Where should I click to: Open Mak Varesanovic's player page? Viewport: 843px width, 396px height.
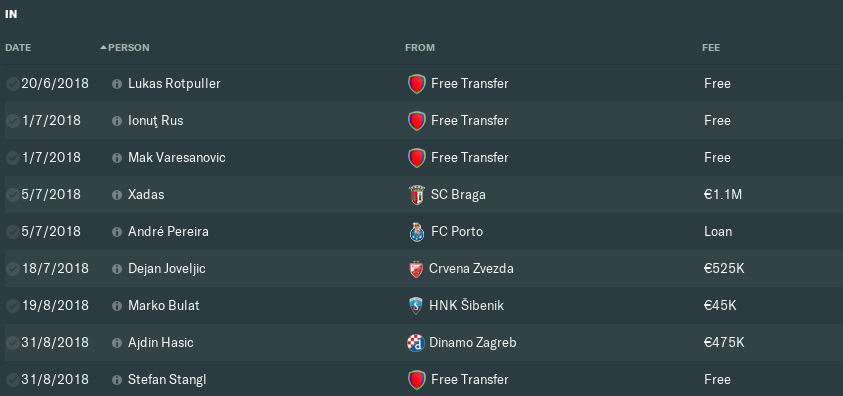(176, 157)
